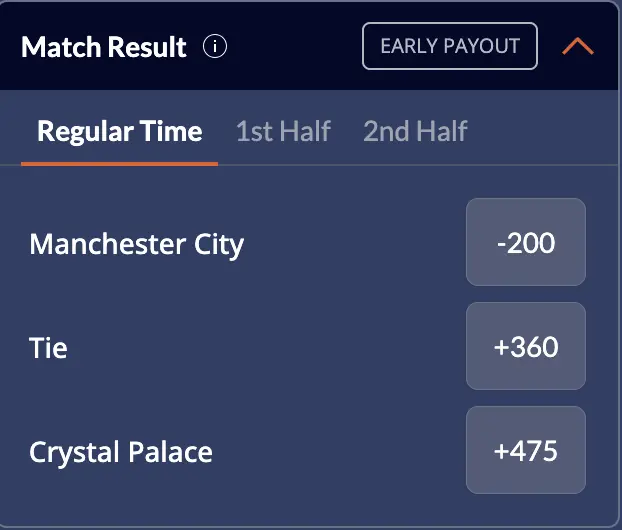622x530 pixels.
Task: Select the Crystal Palace +475 odds
Action: [x=526, y=451]
